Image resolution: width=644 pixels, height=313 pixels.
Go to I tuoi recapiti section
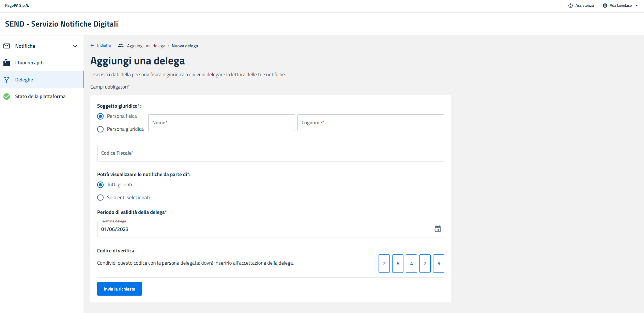point(29,63)
